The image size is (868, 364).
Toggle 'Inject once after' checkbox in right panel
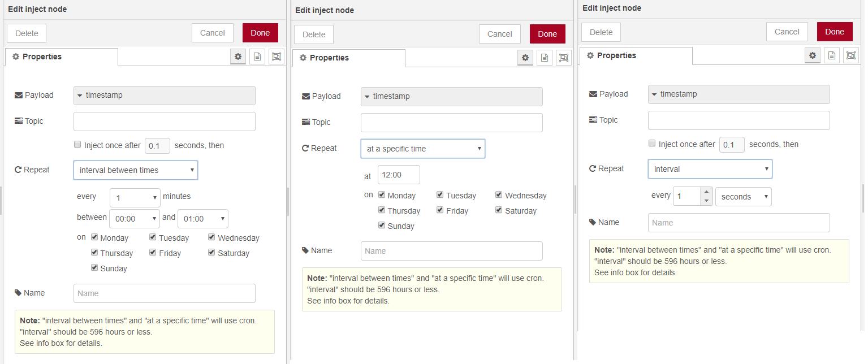[653, 144]
